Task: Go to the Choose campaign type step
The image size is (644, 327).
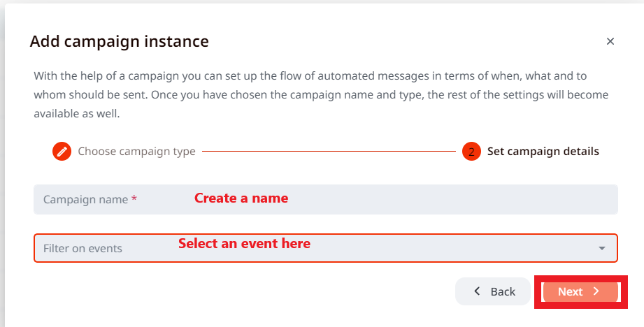Action: coord(136,152)
